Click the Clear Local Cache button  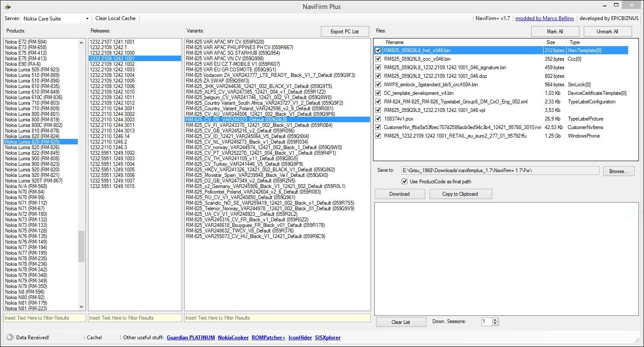click(115, 18)
